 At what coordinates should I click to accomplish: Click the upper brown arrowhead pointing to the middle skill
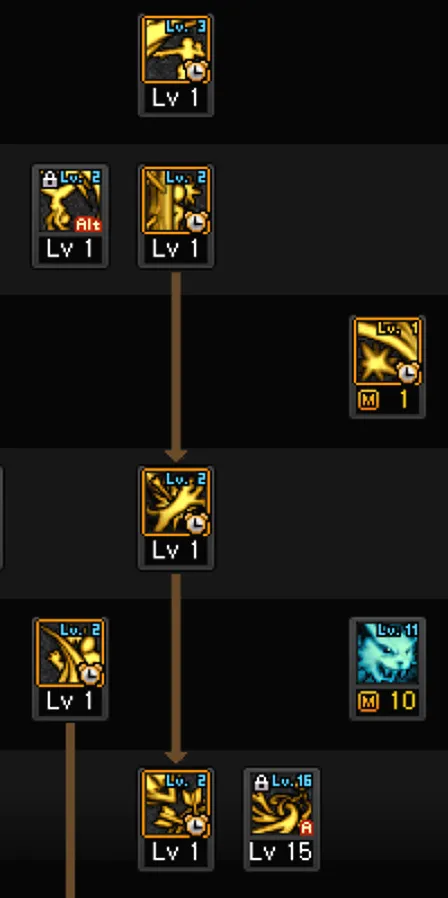[176, 455]
